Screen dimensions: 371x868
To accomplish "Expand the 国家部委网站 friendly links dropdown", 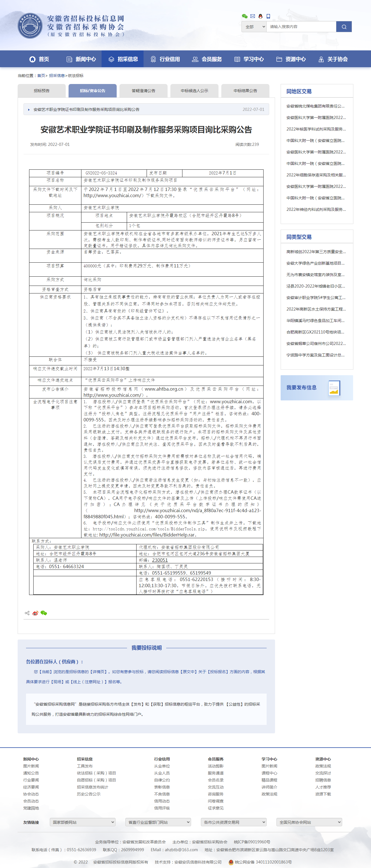I will coord(83,822).
